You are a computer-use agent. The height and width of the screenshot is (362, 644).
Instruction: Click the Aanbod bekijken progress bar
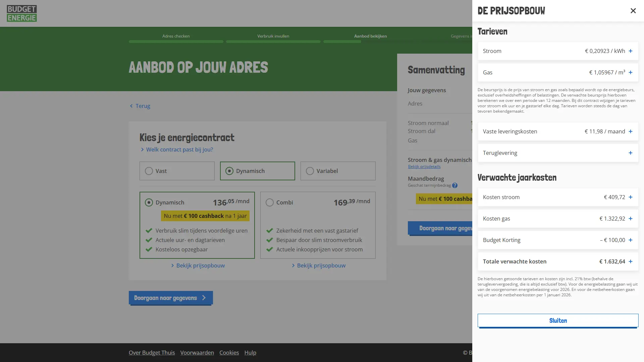coord(370,42)
